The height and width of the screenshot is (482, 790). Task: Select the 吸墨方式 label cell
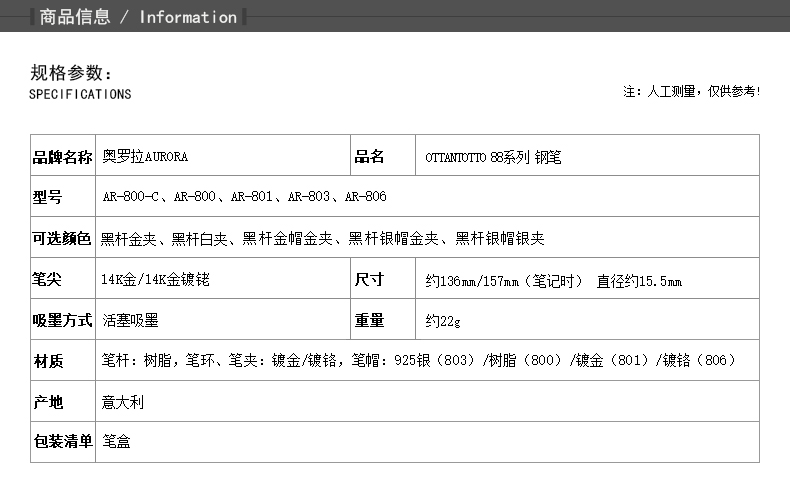tap(63, 319)
